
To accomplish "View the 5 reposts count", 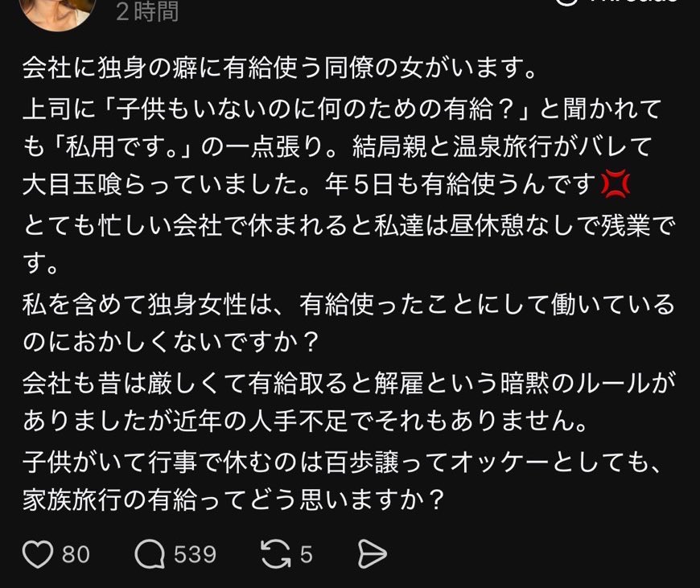I will click(x=307, y=555).
